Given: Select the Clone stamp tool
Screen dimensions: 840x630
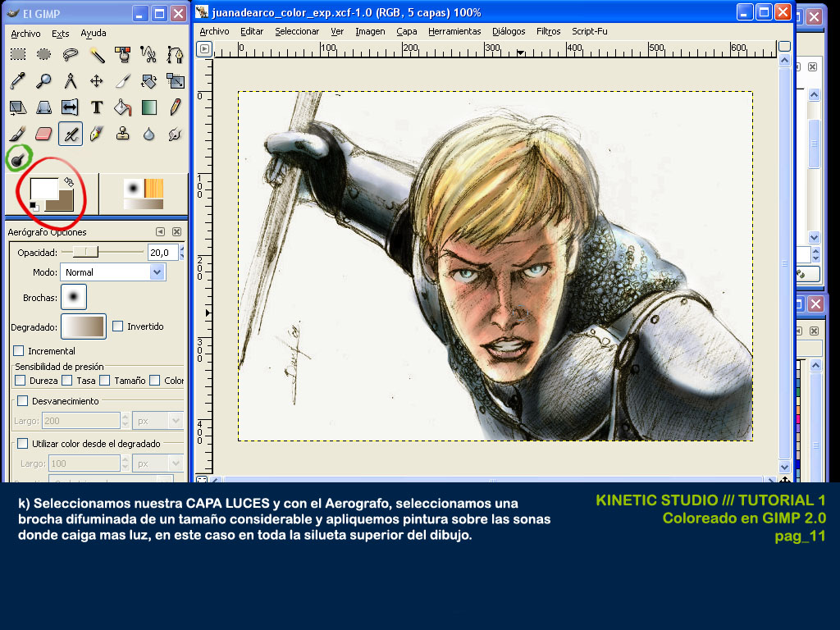Looking at the screenshot, I should coord(123,134).
